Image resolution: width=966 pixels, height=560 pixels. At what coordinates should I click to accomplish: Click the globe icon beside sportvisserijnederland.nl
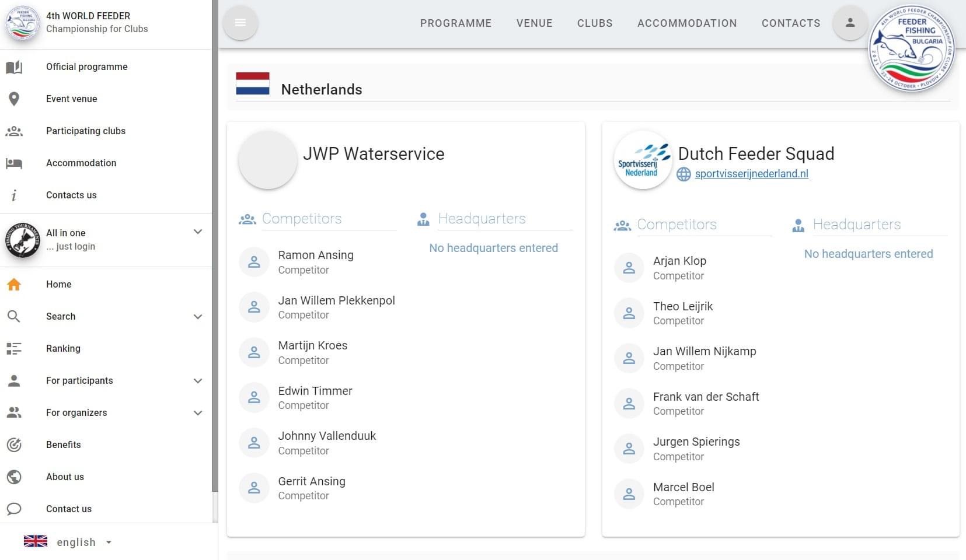pos(683,174)
